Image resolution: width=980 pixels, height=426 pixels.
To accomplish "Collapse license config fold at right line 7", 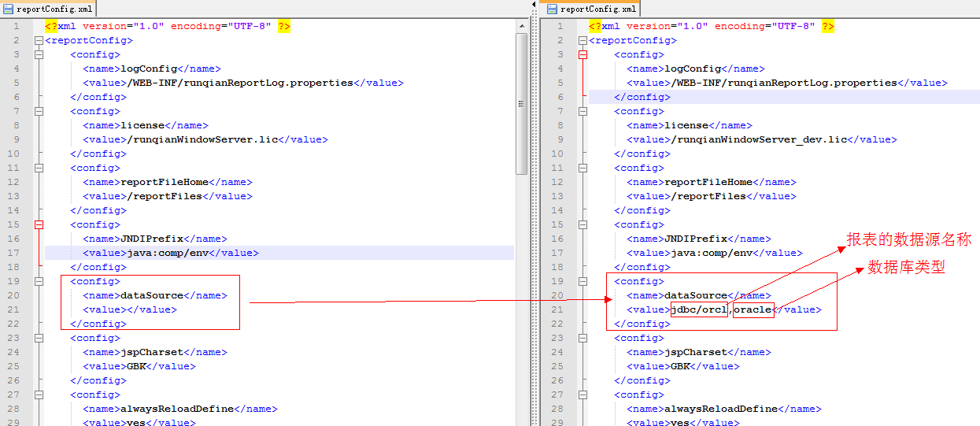I will [582, 112].
